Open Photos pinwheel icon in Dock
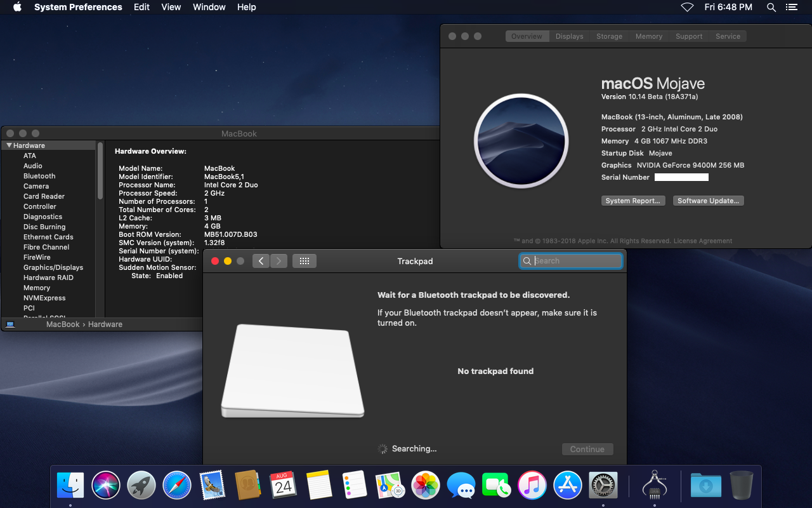 [426, 486]
